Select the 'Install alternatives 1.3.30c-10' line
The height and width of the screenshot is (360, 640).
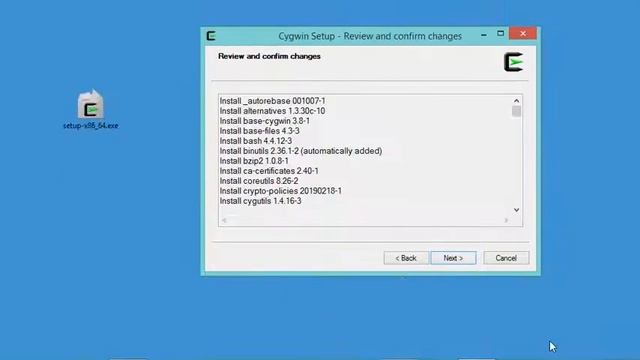pos(272,111)
